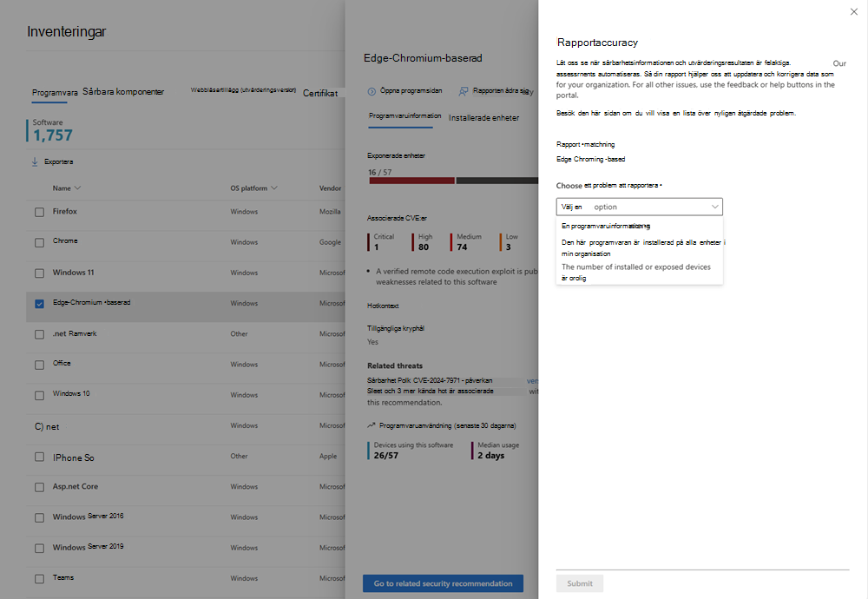Open the Webbläsartillägg tab
Viewport: 868px width, 599px height.
pos(244,89)
